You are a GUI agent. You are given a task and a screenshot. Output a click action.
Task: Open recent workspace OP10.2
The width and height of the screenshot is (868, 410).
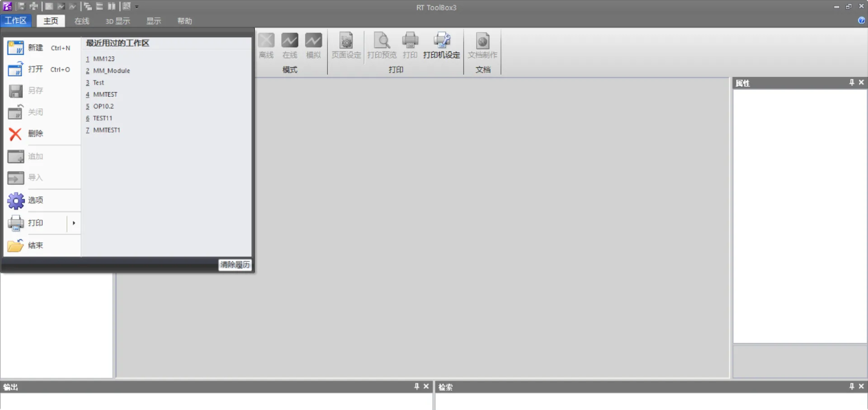tap(103, 106)
